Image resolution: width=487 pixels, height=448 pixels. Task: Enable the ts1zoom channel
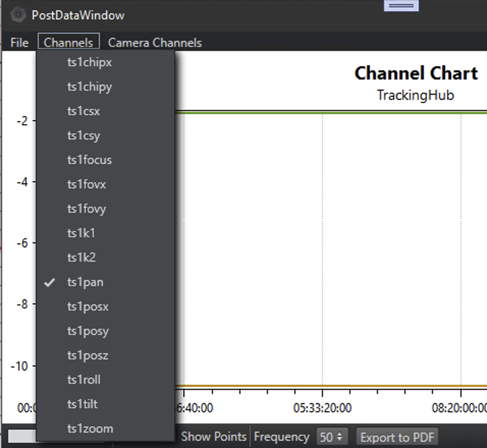pos(90,429)
